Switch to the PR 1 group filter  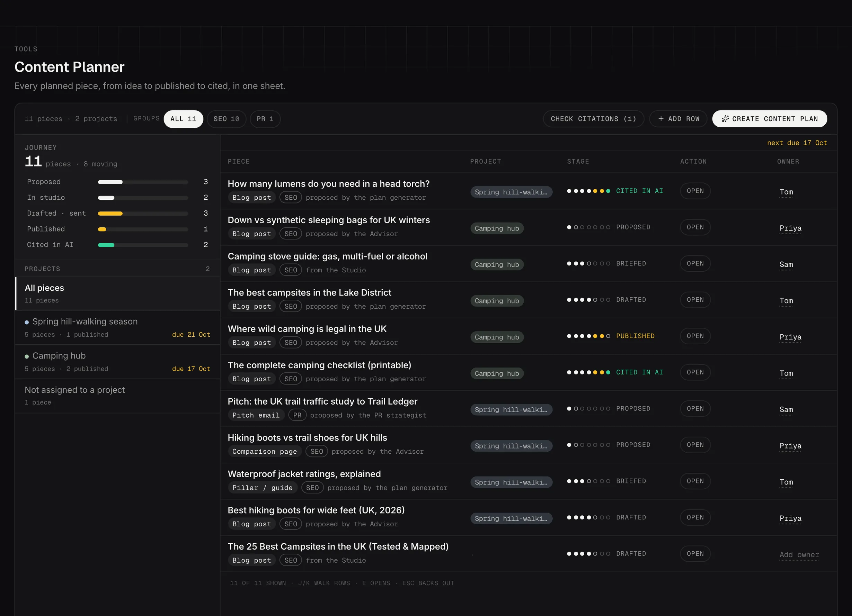coord(265,119)
